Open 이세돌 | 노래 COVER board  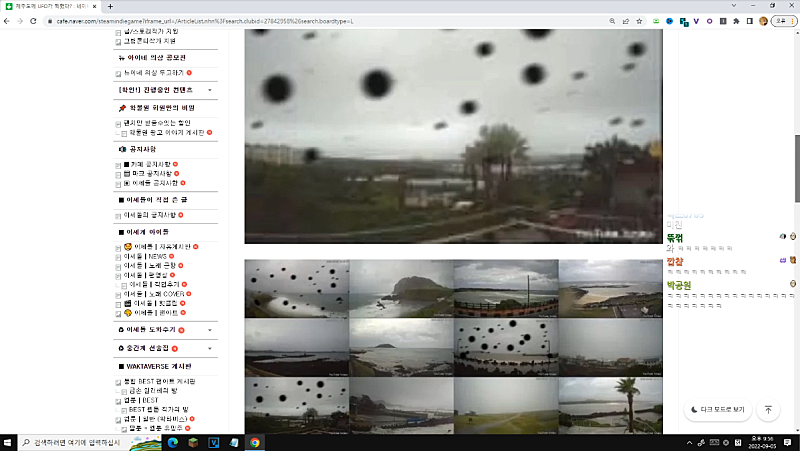pos(154,294)
